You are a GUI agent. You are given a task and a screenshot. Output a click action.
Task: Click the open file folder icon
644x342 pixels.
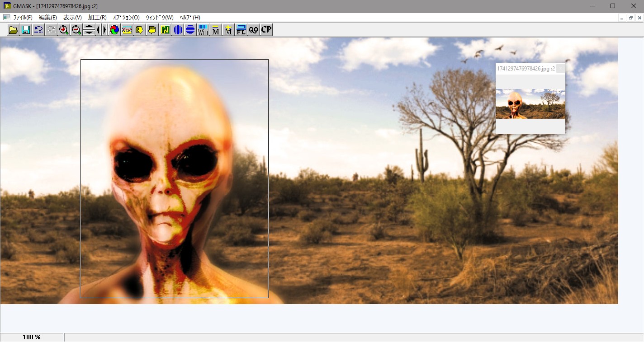click(14, 30)
